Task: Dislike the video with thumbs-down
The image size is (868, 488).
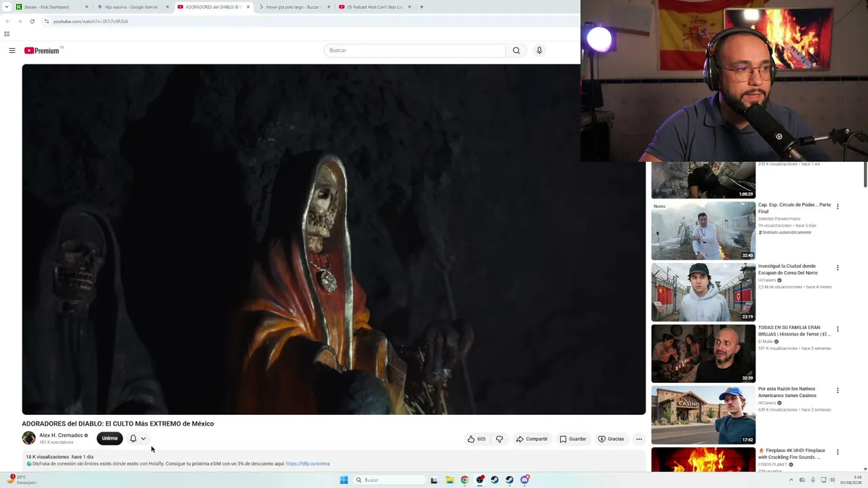Action: point(500,439)
